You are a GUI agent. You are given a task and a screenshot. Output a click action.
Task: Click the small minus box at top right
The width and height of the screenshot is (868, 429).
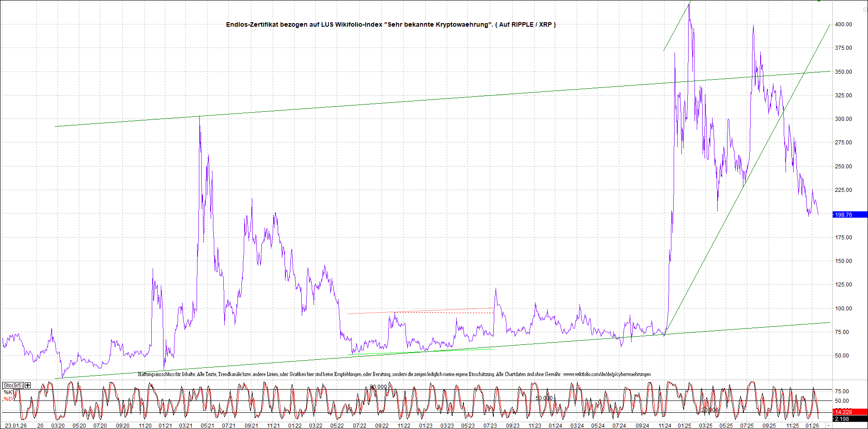(863, 9)
